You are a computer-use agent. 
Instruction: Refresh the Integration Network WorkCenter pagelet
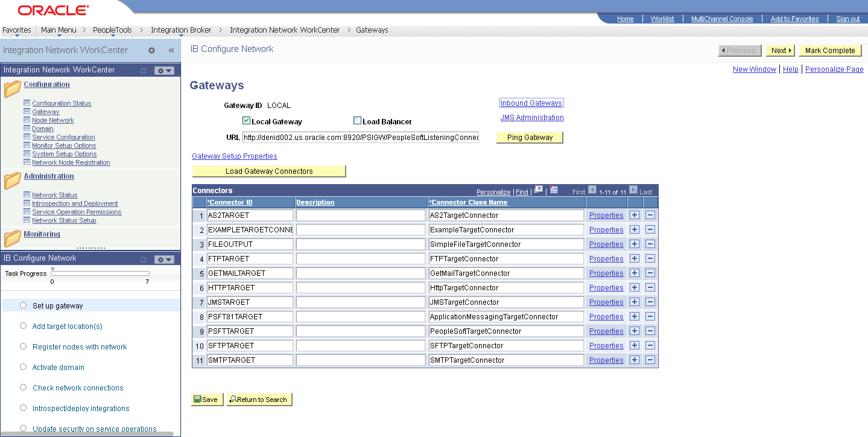point(144,70)
